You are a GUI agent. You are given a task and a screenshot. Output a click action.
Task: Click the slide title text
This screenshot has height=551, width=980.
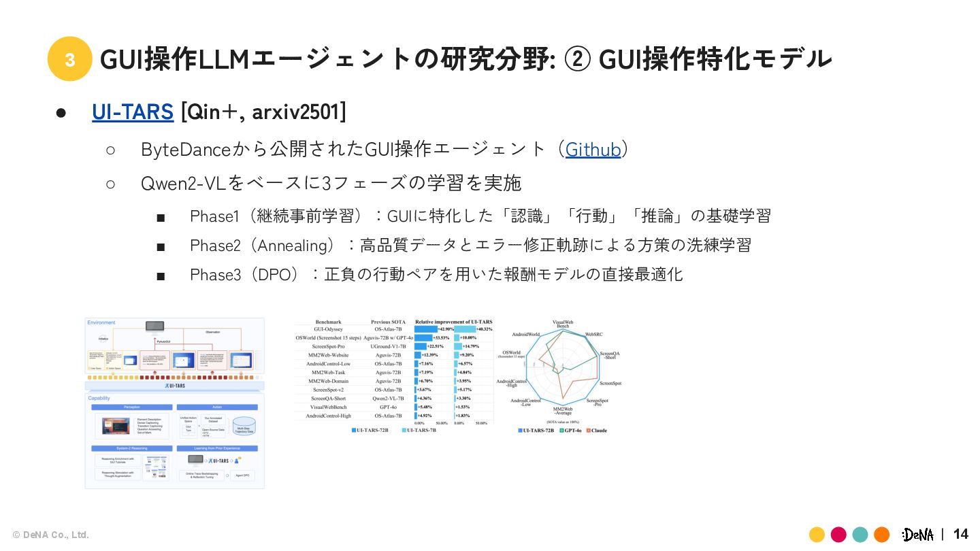[465, 59]
